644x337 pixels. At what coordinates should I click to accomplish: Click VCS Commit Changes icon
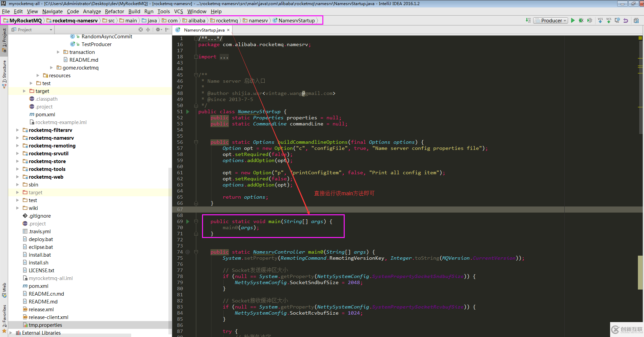(x=609, y=20)
